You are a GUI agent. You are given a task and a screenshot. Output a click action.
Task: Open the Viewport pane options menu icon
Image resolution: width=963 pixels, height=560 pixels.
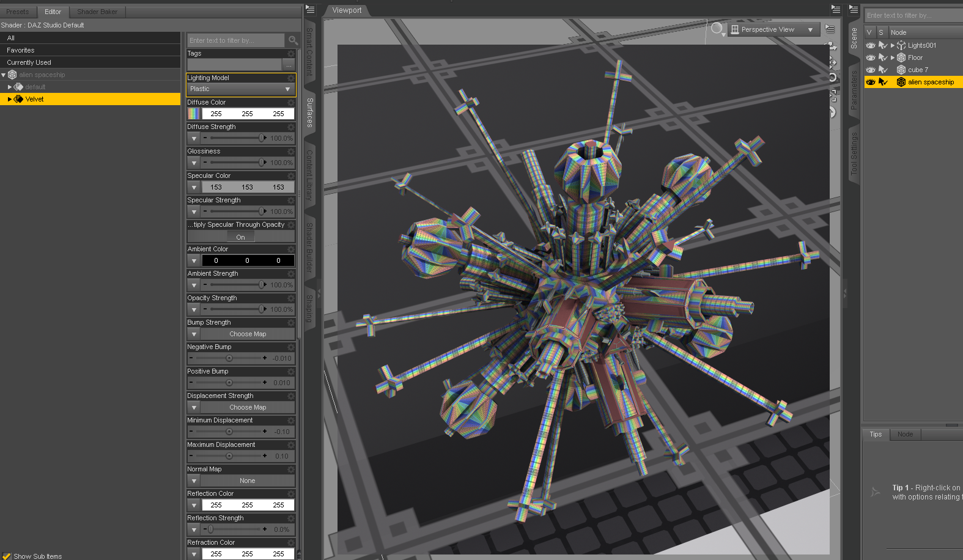[836, 9]
